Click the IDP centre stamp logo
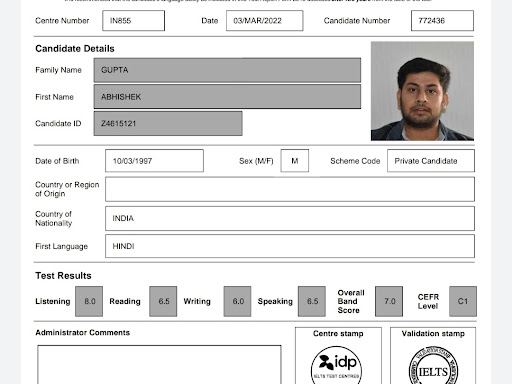 click(337, 366)
